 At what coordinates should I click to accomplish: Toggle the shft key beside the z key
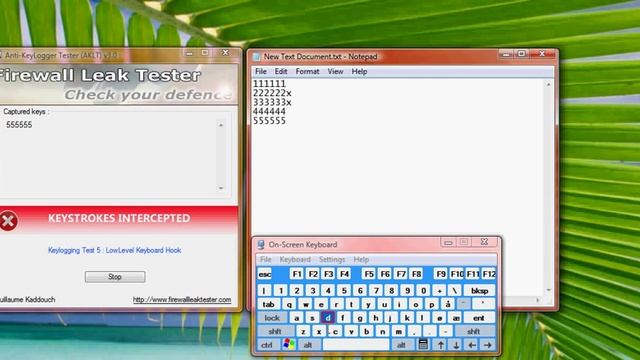(275, 331)
